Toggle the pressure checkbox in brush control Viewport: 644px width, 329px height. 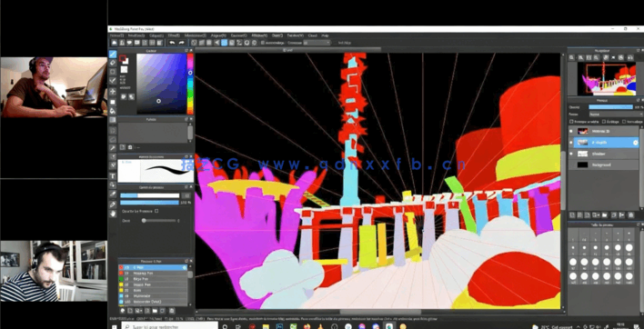coord(156,211)
